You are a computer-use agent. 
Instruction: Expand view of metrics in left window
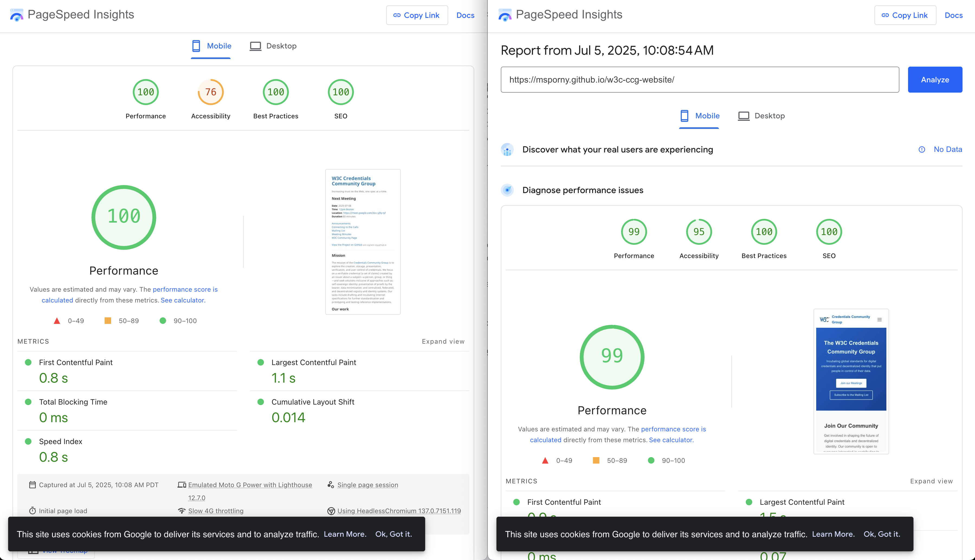[443, 341]
